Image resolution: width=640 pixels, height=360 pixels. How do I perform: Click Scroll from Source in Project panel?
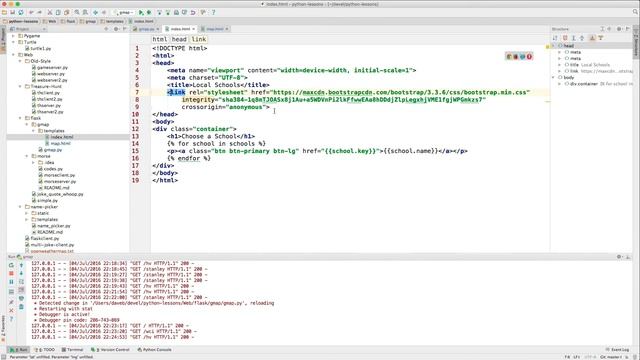pyautogui.click(x=107, y=29)
